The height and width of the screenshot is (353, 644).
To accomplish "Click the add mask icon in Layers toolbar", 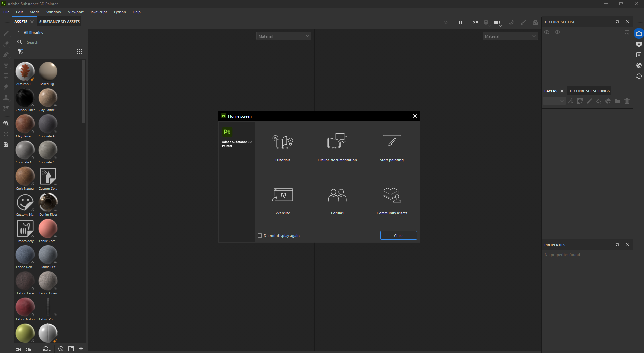I will click(x=579, y=101).
